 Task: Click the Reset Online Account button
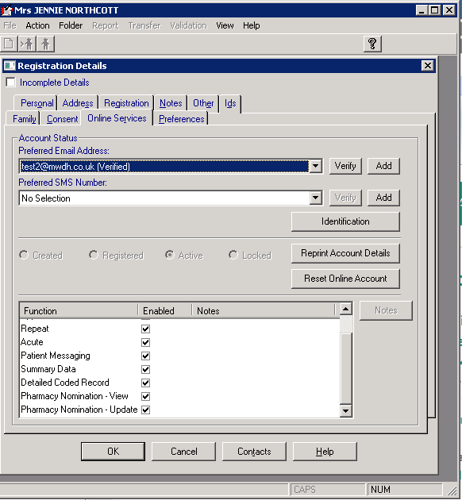pos(345,279)
